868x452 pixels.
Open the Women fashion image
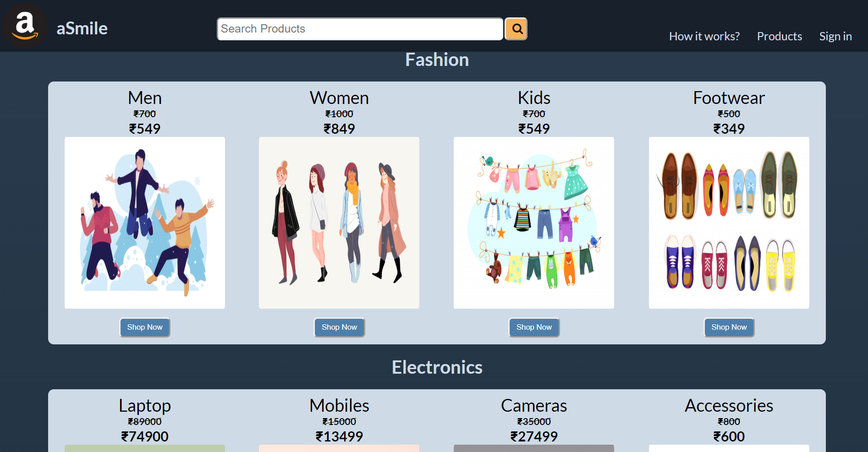coord(339,223)
